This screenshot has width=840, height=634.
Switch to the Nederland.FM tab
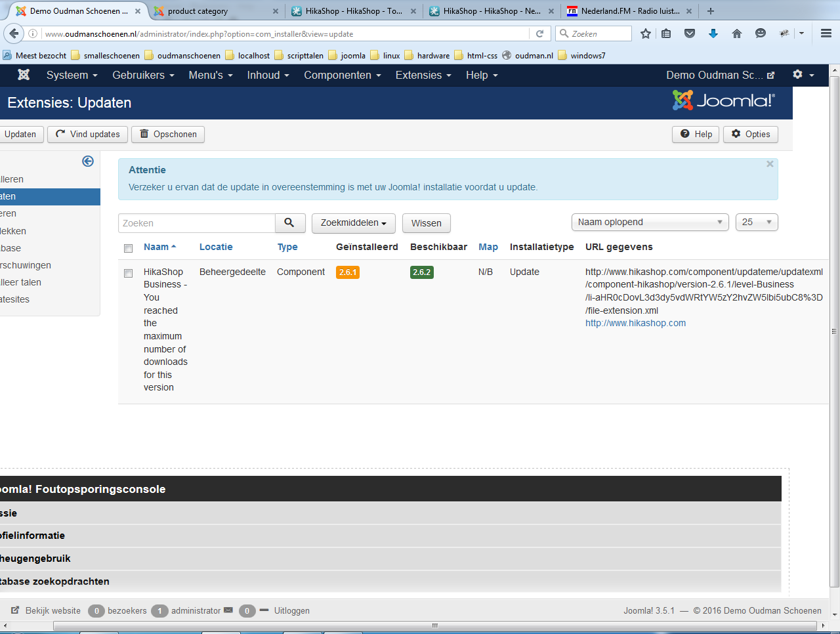point(629,11)
